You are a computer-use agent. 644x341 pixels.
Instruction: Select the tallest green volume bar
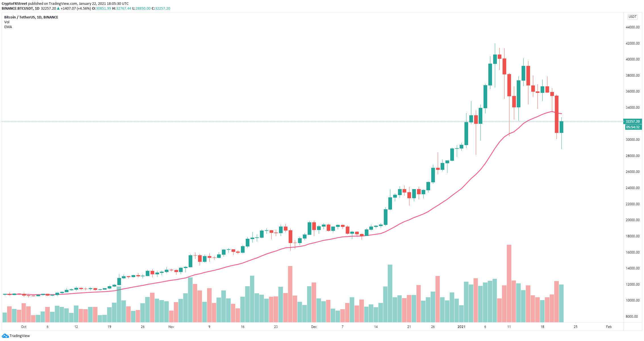390,293
